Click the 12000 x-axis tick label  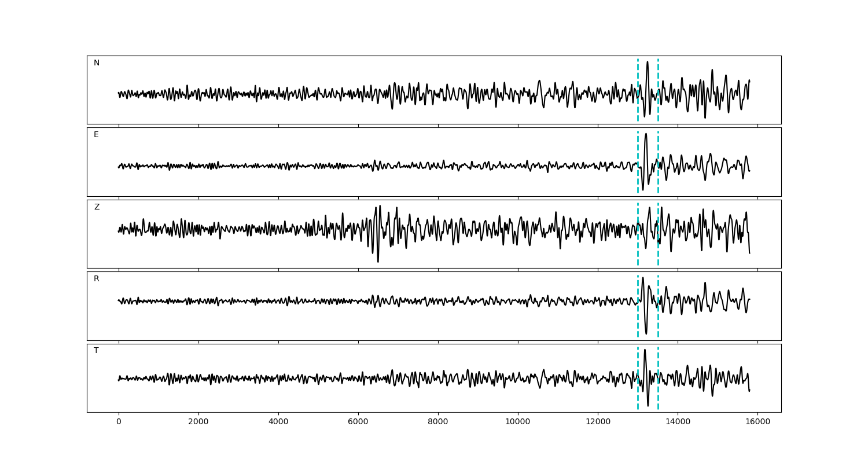tap(597, 422)
